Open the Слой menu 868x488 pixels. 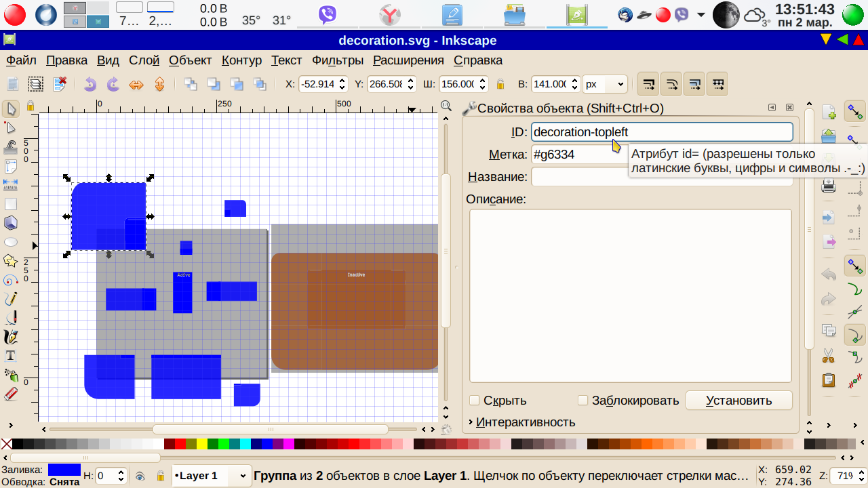144,60
